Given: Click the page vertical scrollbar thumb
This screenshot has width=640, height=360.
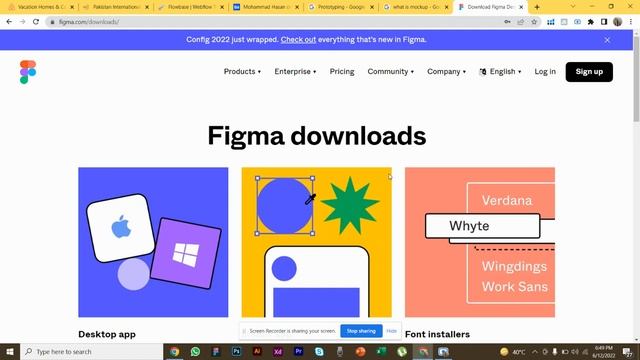Looking at the screenshot, I should [x=636, y=78].
